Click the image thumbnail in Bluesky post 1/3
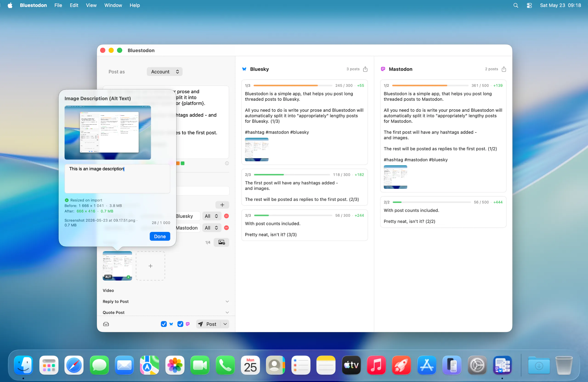Image resolution: width=588 pixels, height=382 pixels. coord(257,150)
